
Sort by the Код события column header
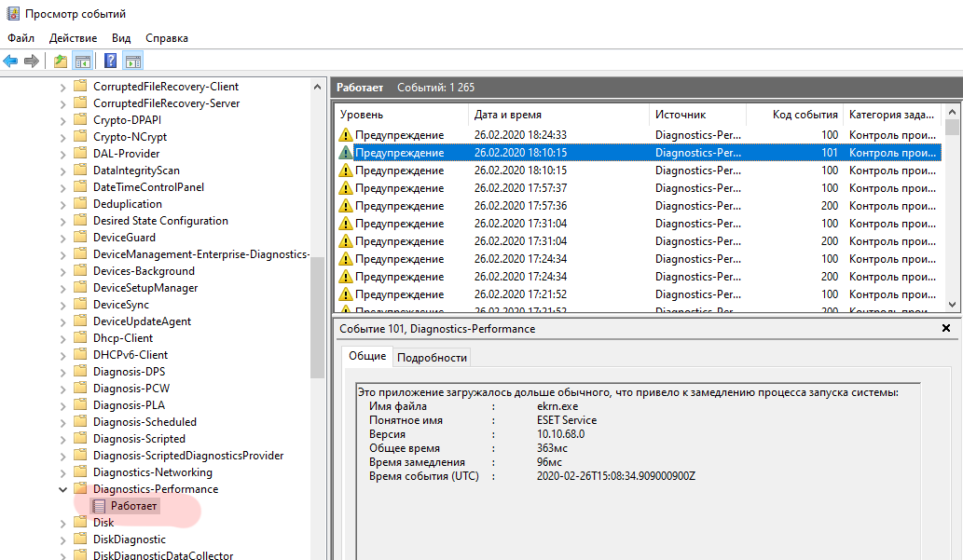click(794, 115)
